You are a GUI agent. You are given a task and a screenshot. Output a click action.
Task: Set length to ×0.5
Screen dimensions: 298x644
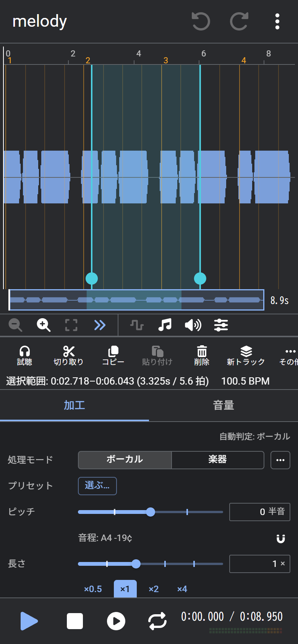(x=93, y=589)
